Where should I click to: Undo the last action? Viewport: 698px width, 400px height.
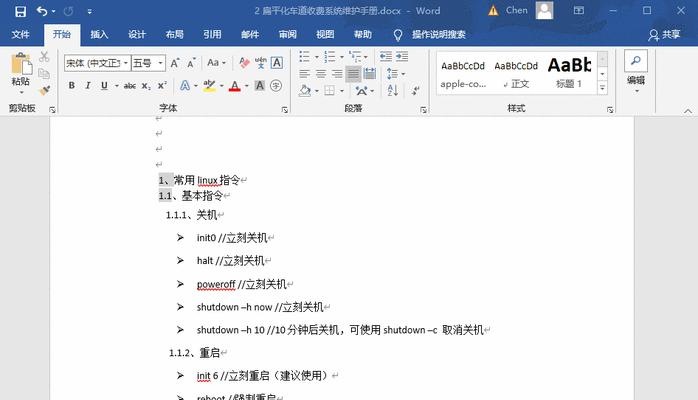[42, 11]
